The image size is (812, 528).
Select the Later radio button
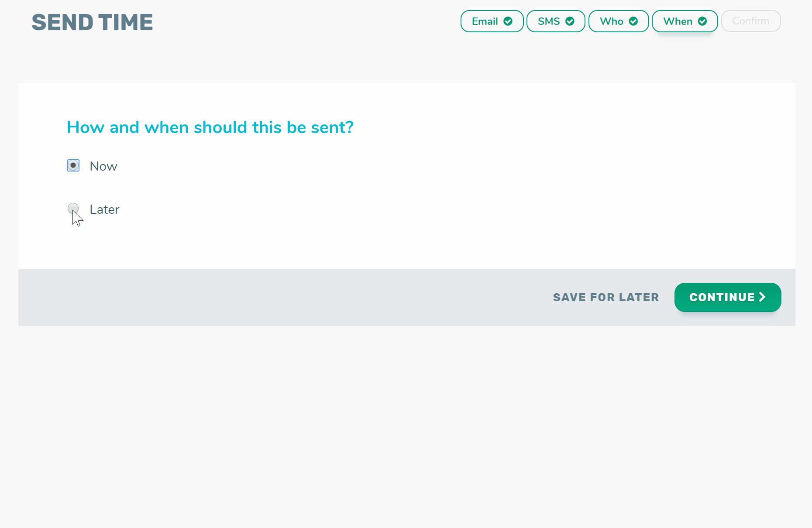73,209
